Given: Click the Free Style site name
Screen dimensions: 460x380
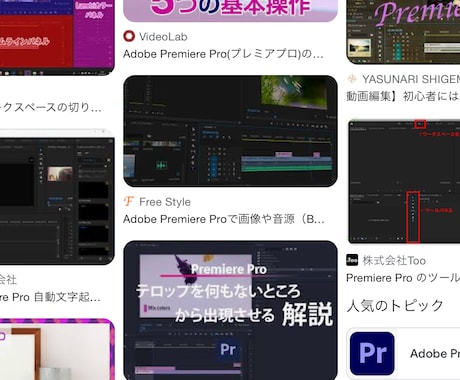Looking at the screenshot, I should click(165, 202).
